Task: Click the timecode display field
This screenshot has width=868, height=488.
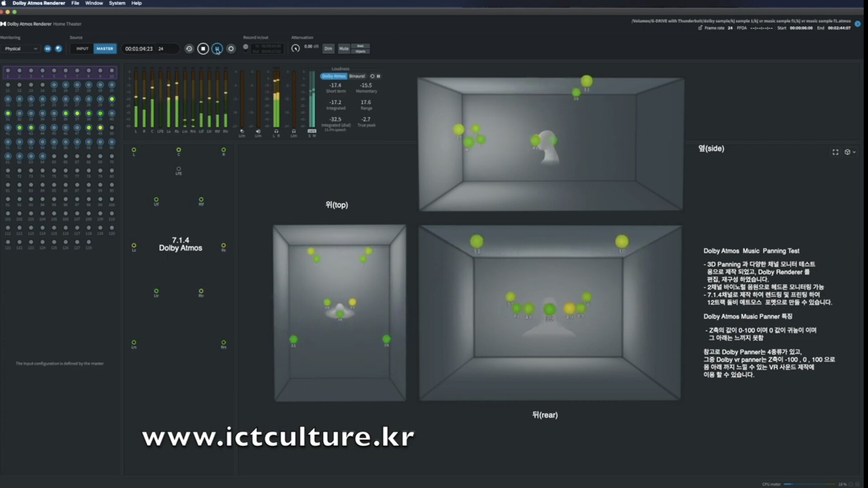Action: point(139,48)
